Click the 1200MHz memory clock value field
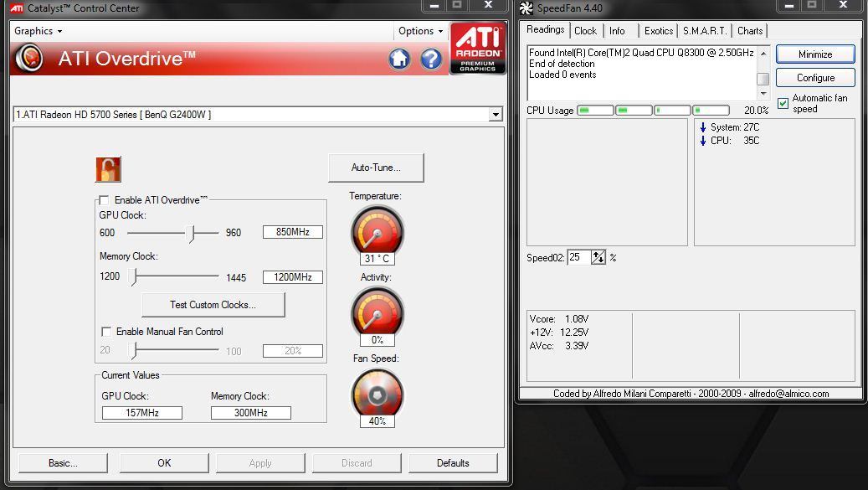This screenshot has height=490, width=868. click(x=292, y=277)
